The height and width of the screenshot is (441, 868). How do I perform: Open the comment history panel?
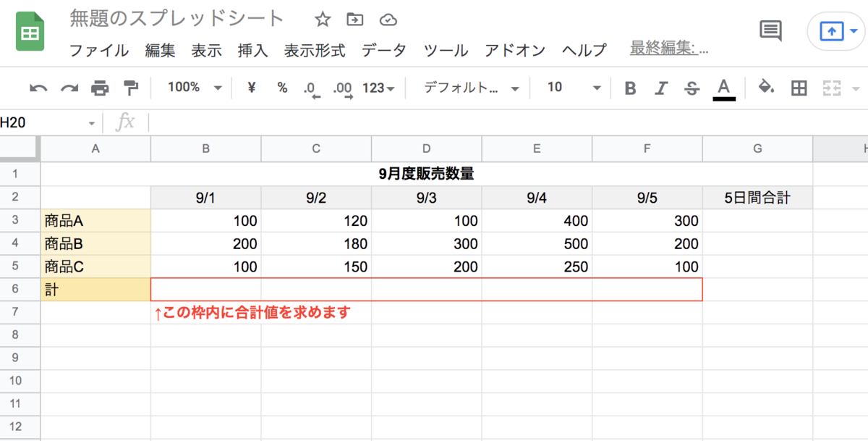pos(770,30)
